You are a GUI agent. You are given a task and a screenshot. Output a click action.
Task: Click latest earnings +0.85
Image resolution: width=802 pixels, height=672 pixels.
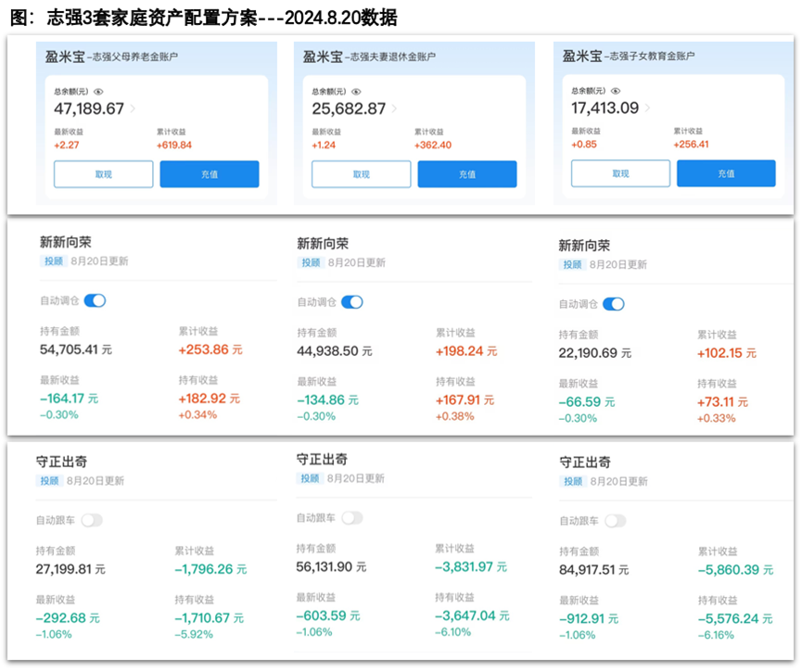[584, 145]
